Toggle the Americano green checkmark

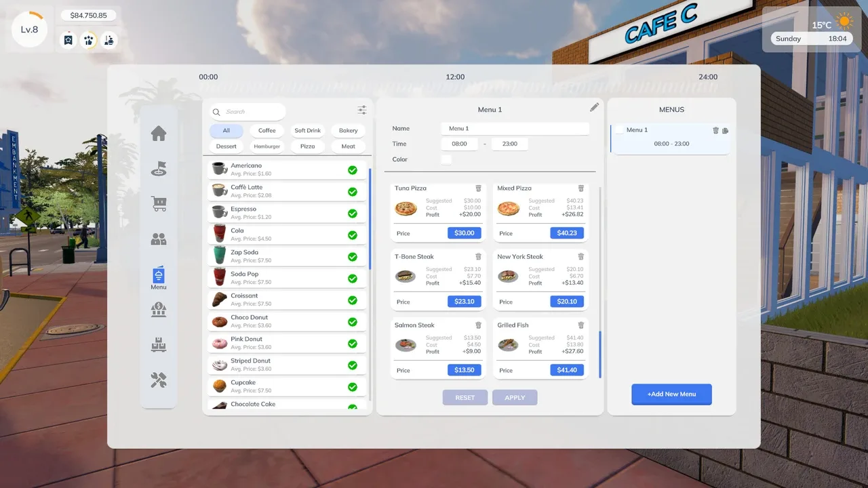point(353,170)
